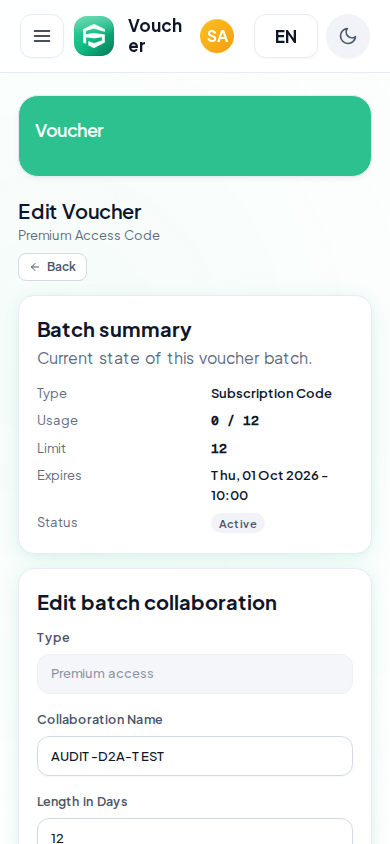This screenshot has width=390, height=844.
Task: Open the EN language selector
Action: pyautogui.click(x=286, y=36)
